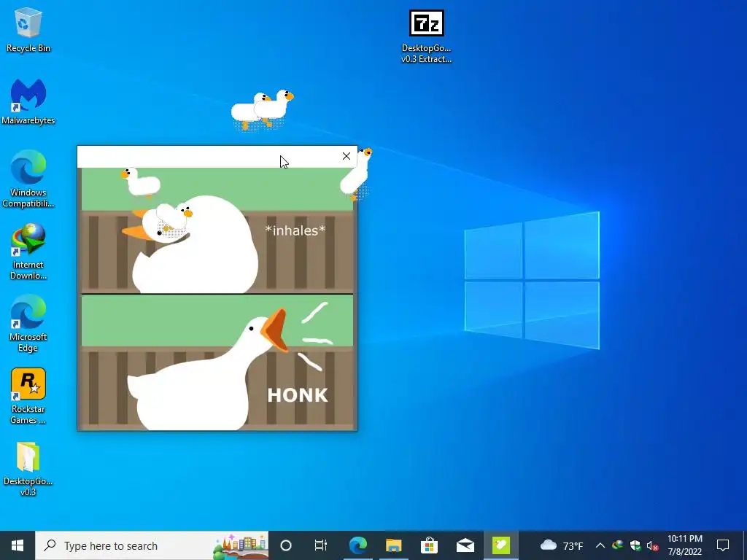
Task: Close the goose meme window
Action: point(347,156)
